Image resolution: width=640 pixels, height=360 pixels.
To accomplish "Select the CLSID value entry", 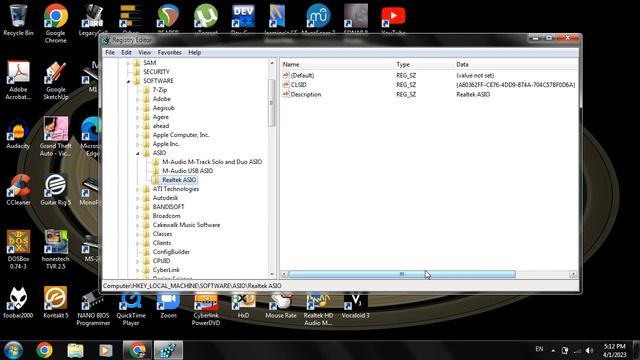I will [298, 85].
